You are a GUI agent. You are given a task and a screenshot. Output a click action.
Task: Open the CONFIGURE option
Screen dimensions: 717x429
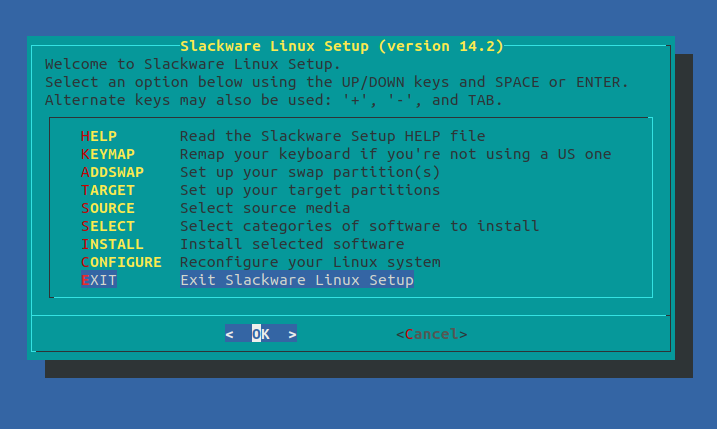[120, 262]
